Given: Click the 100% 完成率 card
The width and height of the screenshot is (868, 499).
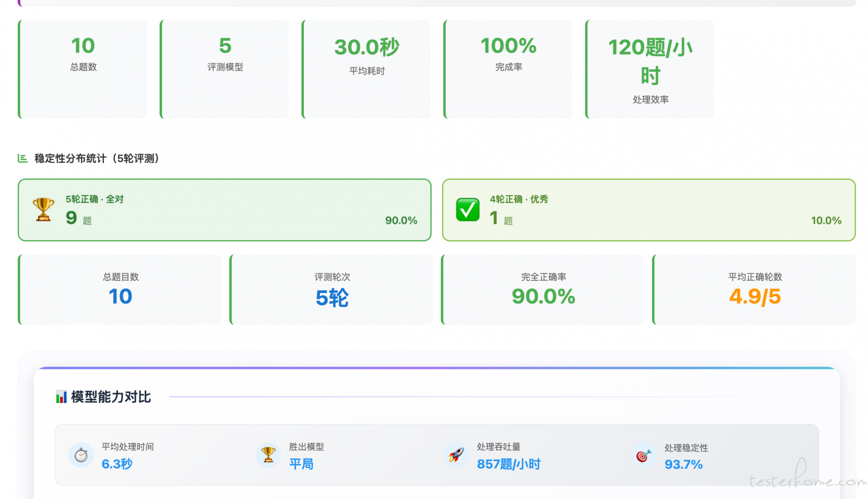Looking at the screenshot, I should click(x=508, y=69).
